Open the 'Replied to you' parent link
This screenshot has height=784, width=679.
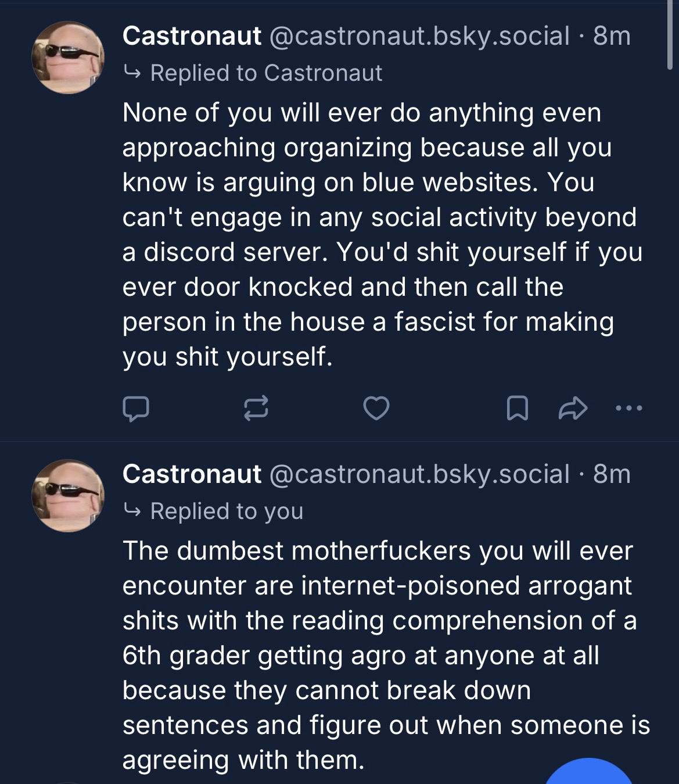tap(226, 511)
